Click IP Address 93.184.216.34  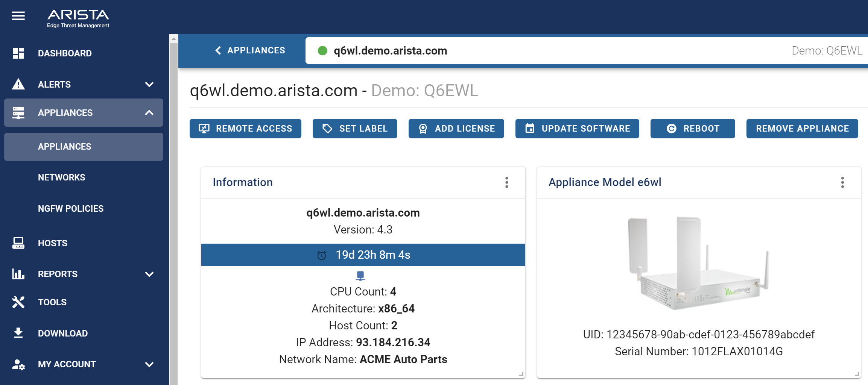(363, 343)
